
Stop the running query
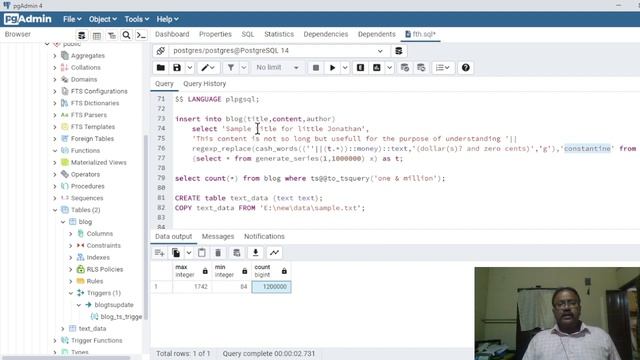[x=316, y=68]
